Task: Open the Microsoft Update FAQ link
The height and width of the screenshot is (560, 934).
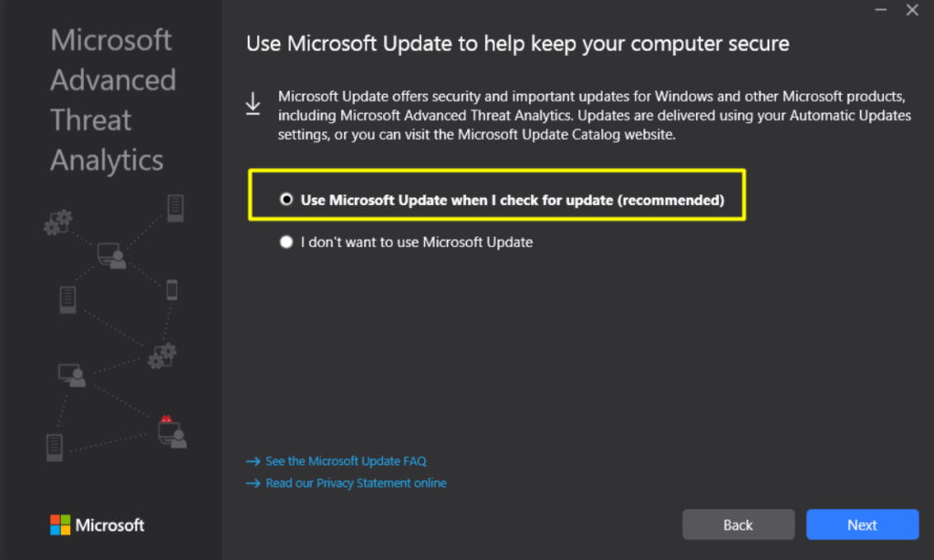Action: coord(346,461)
